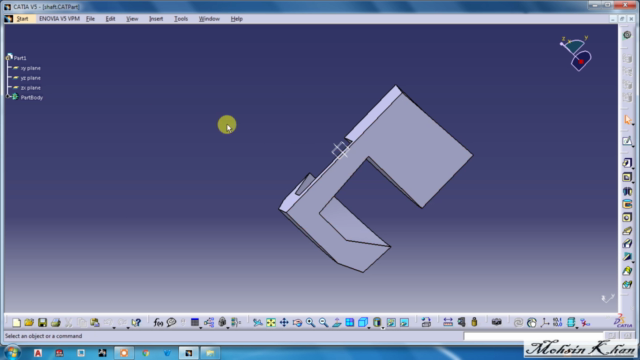The image size is (640, 360).
Task: Open the Design Table icon
Action: click(195, 322)
